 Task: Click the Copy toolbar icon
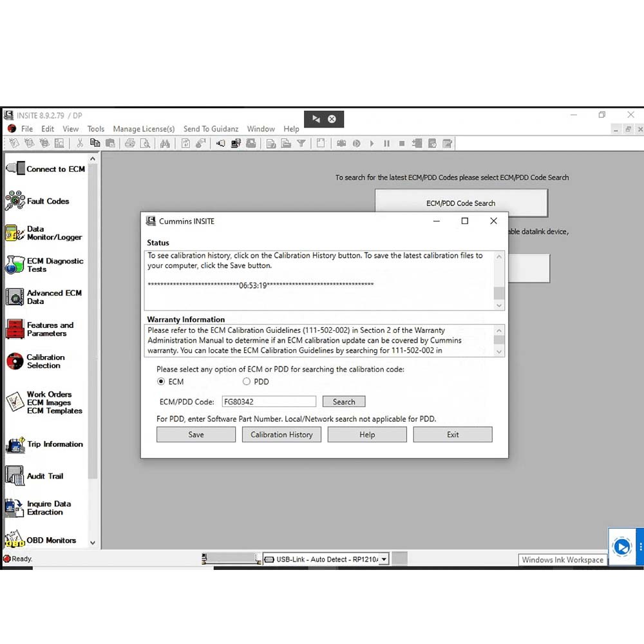(95, 143)
